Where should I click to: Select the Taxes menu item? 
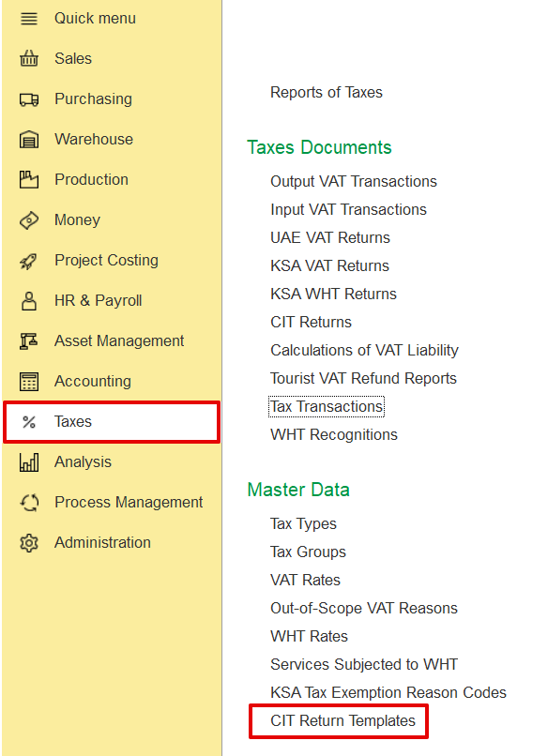point(112,422)
